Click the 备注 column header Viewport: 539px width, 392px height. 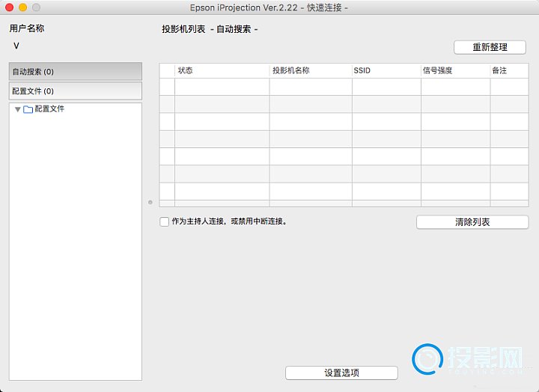(x=510, y=70)
